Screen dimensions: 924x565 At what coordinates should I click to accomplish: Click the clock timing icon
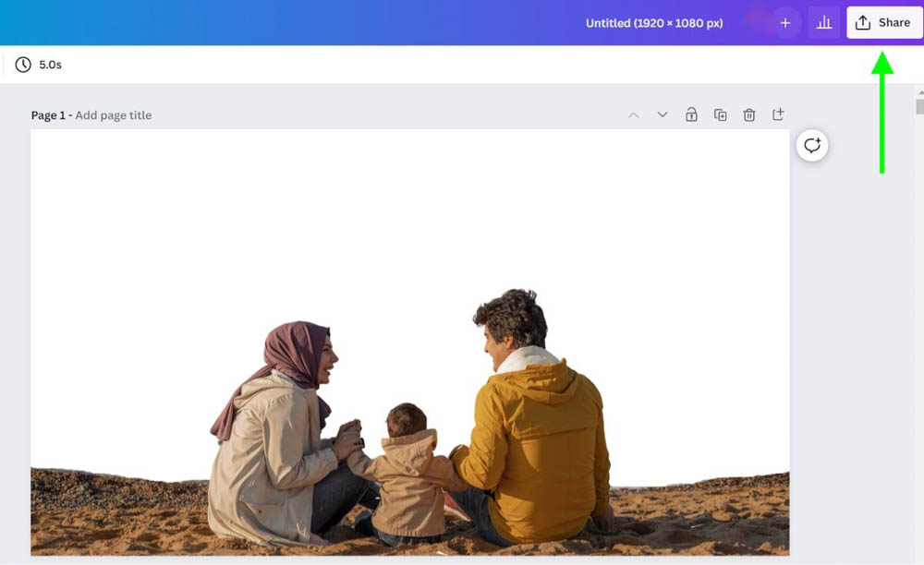pyautogui.click(x=23, y=65)
